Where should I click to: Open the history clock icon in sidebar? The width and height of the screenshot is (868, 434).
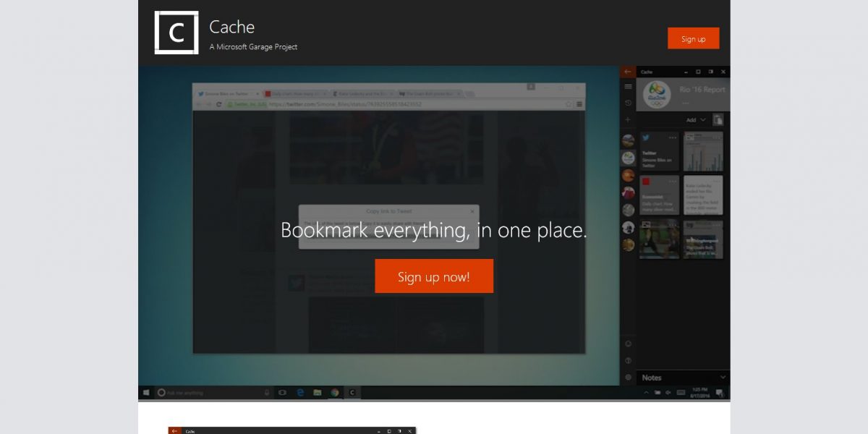[628, 103]
